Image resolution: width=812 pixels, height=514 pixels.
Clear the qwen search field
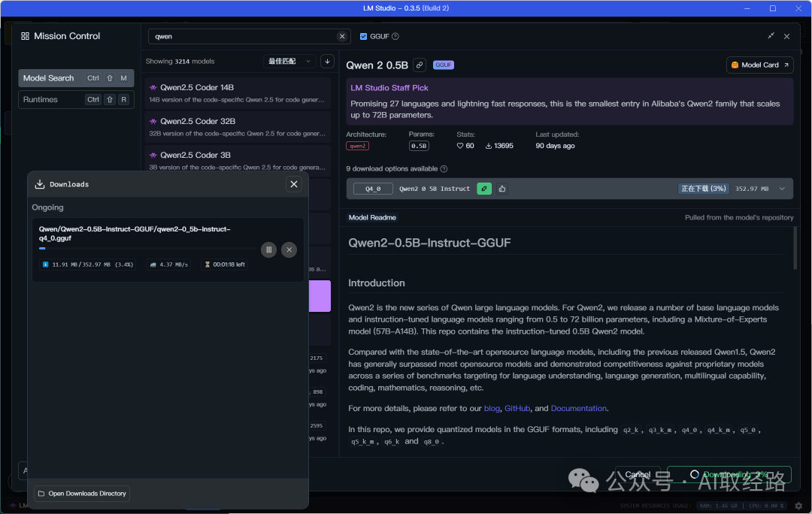(x=342, y=36)
